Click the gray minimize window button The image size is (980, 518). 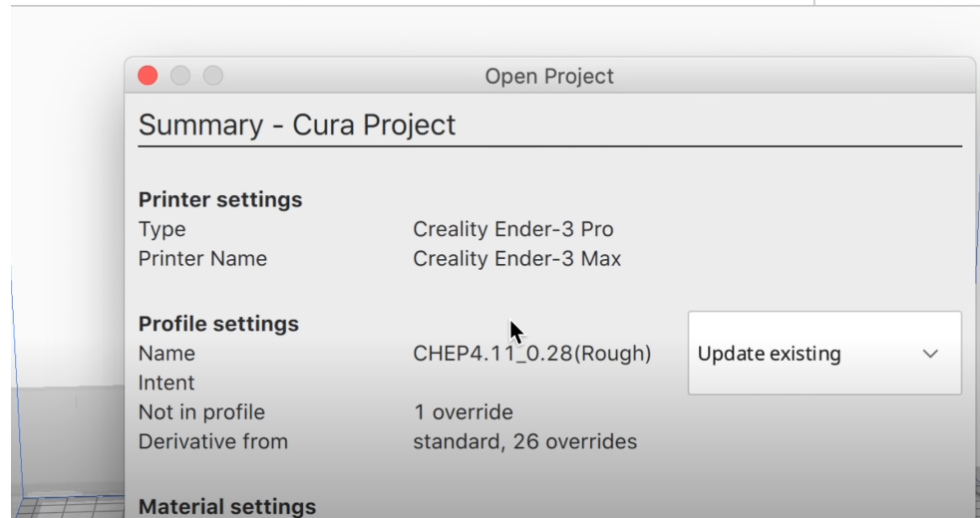tap(180, 76)
